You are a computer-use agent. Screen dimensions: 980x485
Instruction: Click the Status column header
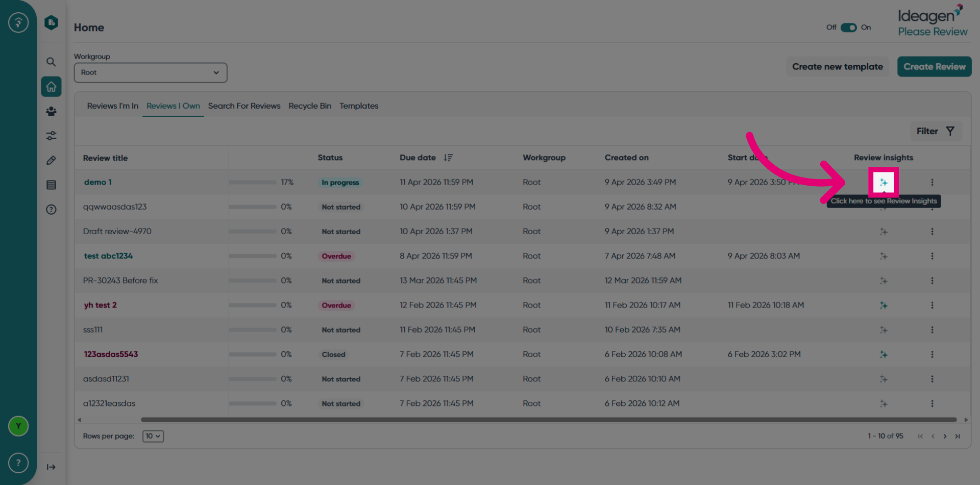pos(330,158)
